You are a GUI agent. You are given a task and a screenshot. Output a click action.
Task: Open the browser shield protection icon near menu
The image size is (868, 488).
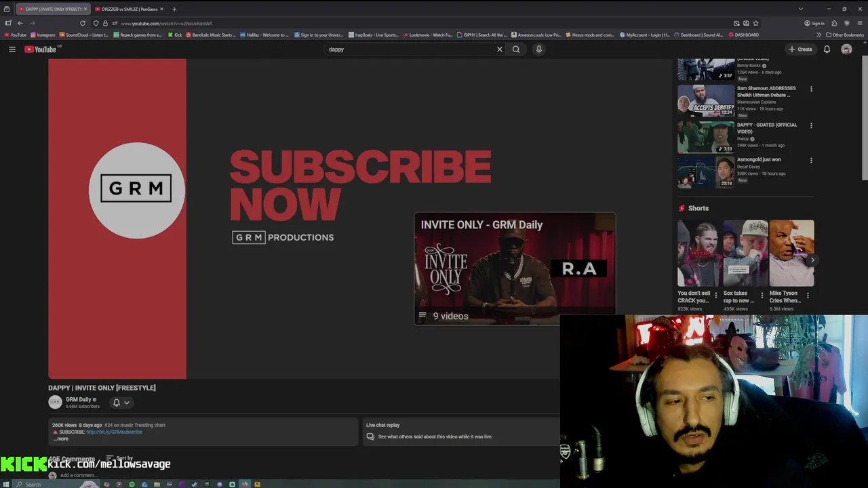click(846, 23)
